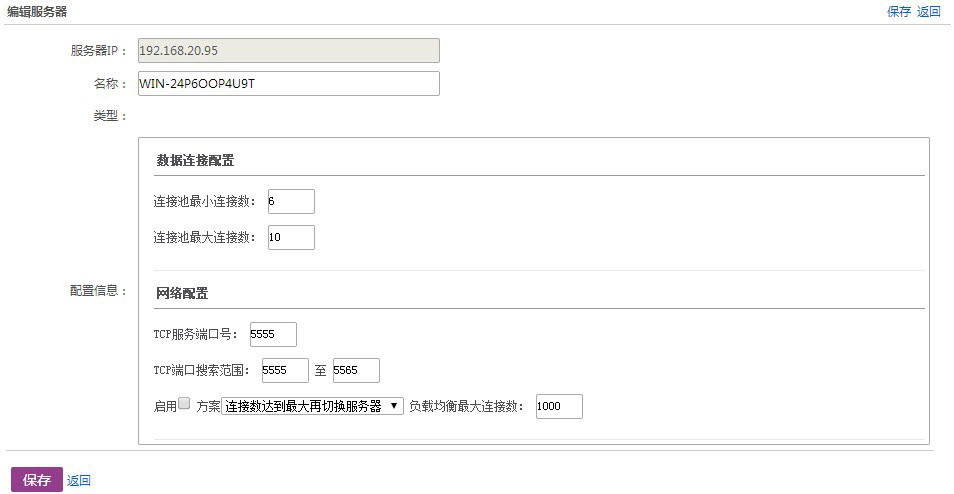The image size is (954, 494).
Task: Select the 连接池最大连接数 input box
Action: (291, 238)
